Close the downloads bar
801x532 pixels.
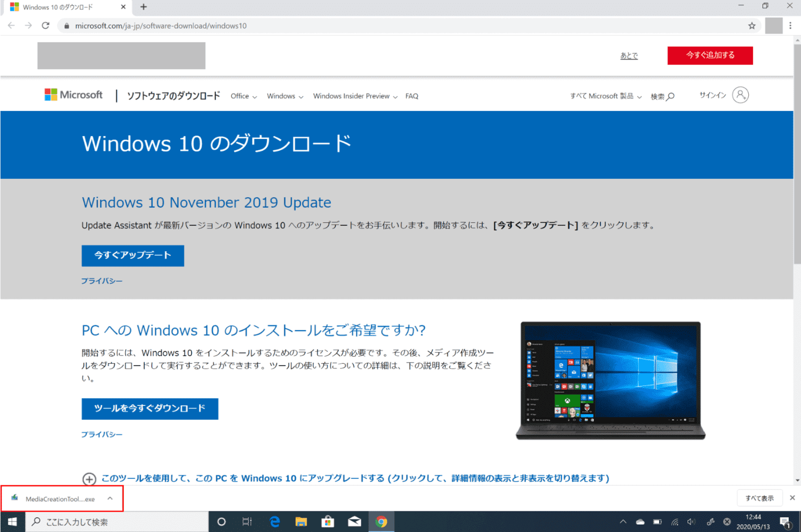tap(792, 498)
